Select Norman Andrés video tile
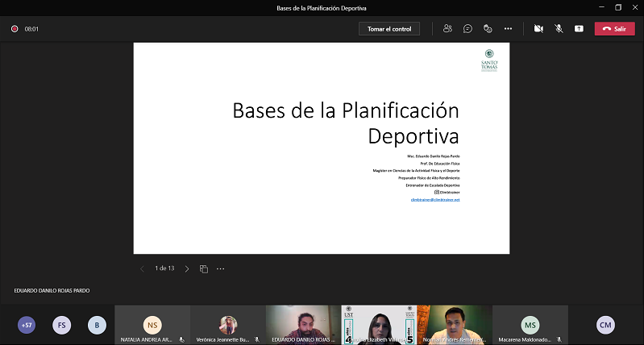This screenshot has height=345, width=644. [x=455, y=325]
